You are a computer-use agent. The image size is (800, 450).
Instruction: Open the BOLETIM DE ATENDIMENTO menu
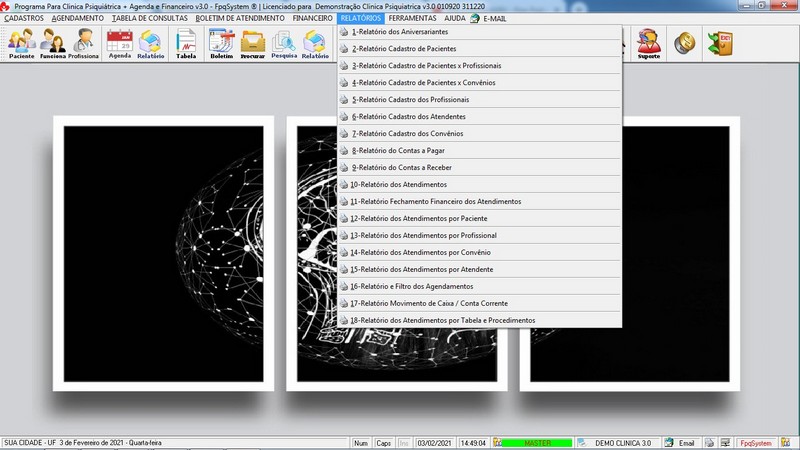(240, 18)
